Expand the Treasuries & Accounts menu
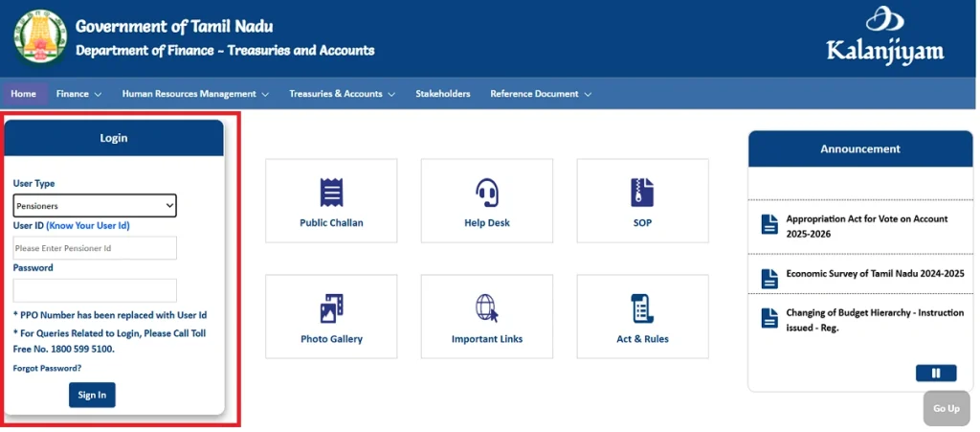 342,94
